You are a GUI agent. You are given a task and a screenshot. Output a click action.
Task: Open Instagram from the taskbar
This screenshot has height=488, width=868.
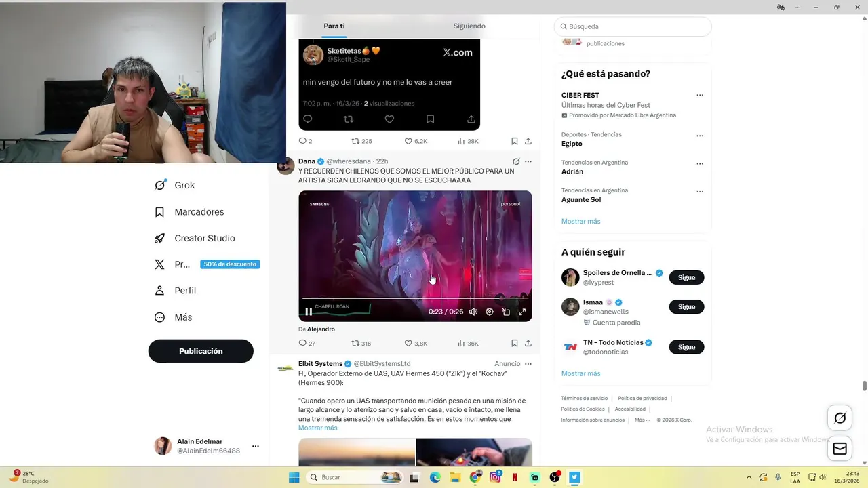point(496,477)
